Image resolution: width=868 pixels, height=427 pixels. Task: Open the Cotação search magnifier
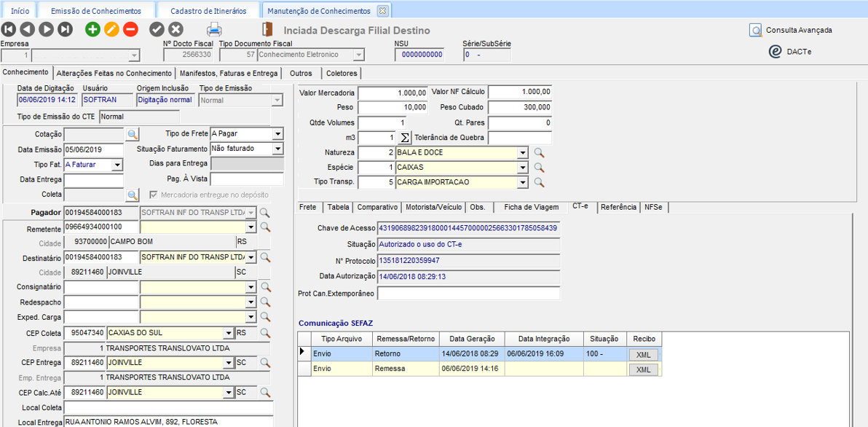(x=133, y=134)
